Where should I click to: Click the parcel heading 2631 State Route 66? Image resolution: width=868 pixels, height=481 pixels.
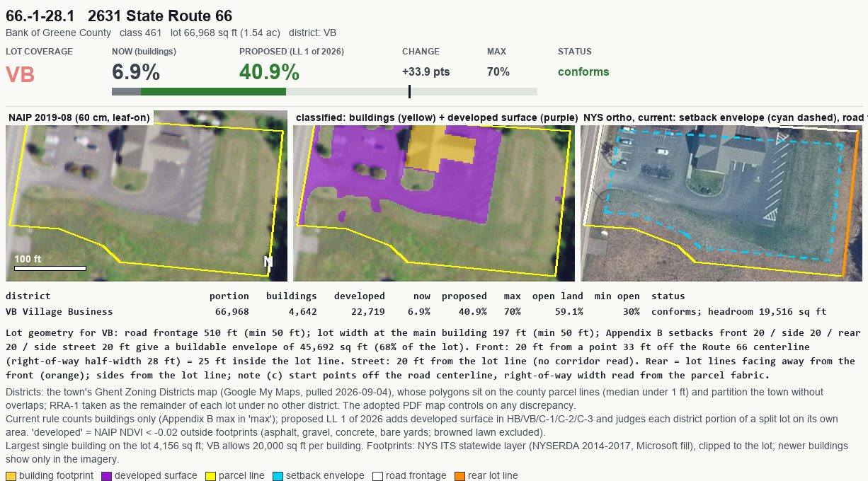160,16
